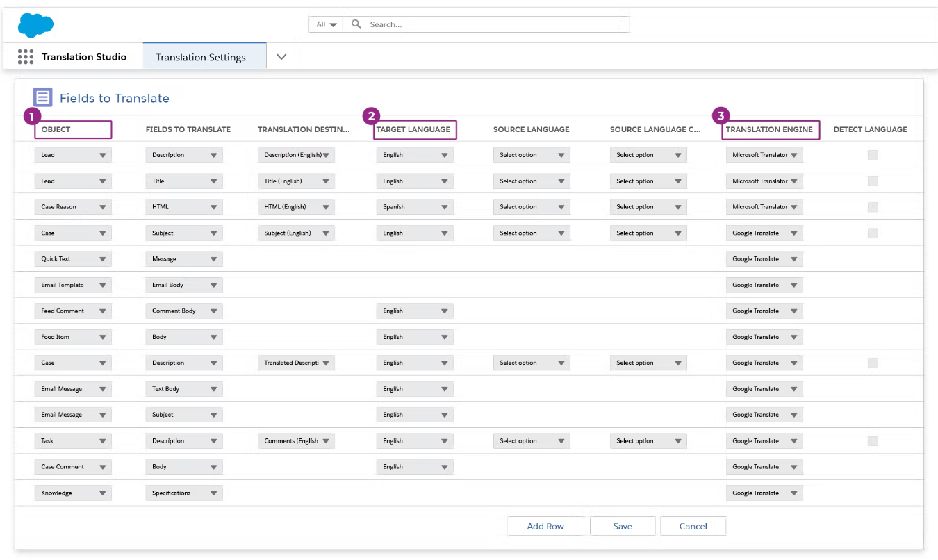Save the translation field settings
The height and width of the screenshot is (560, 938).
tap(623, 526)
